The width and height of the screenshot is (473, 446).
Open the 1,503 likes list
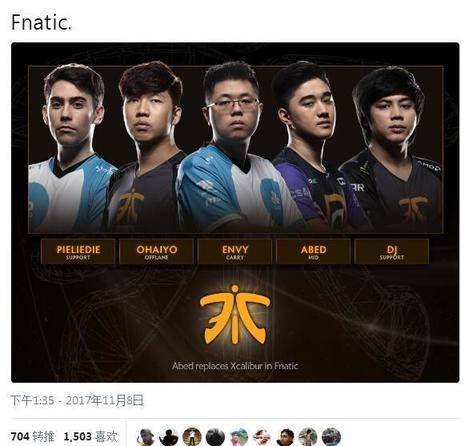[x=90, y=436]
